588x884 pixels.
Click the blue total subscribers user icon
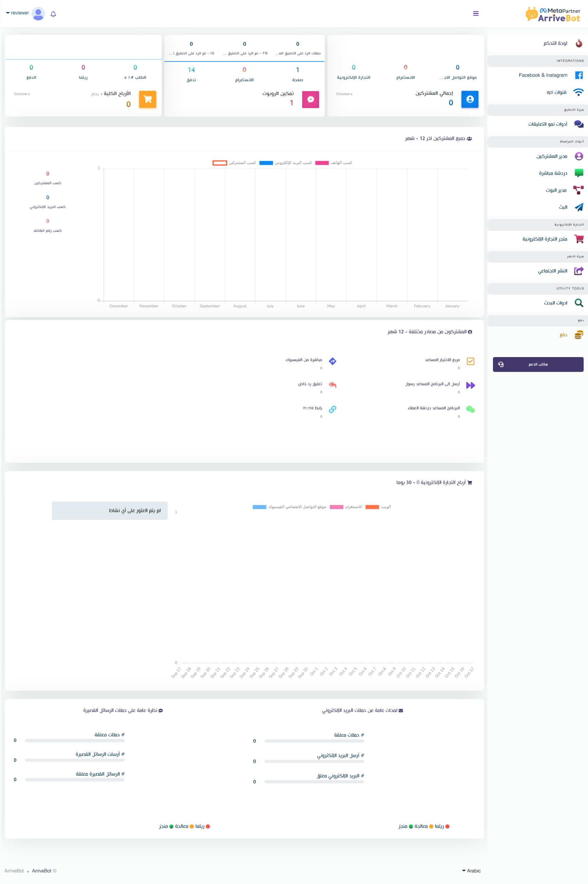(470, 100)
